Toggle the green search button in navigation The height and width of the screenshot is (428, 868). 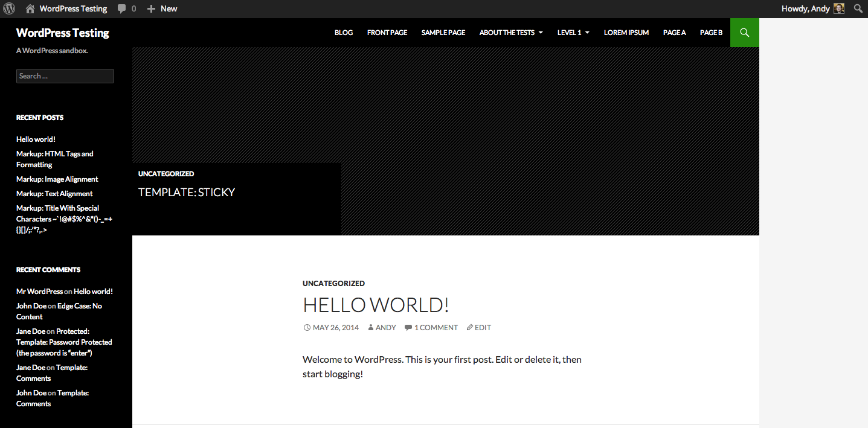pyautogui.click(x=744, y=33)
